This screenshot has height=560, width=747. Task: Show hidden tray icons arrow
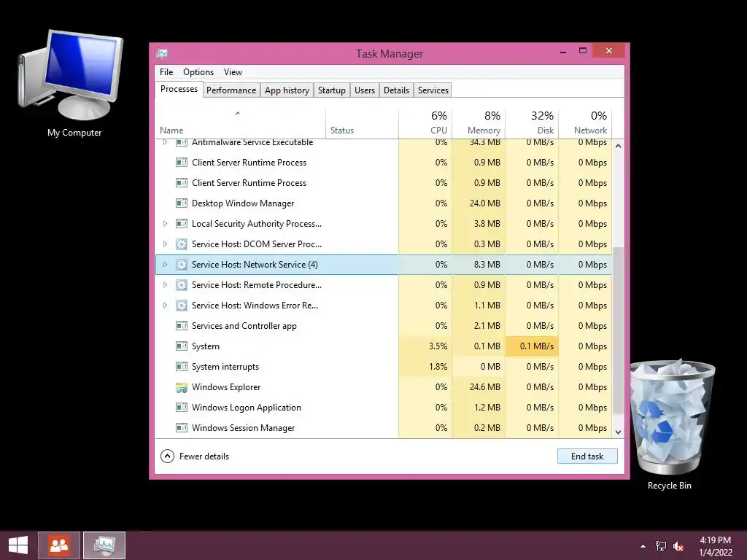(643, 546)
